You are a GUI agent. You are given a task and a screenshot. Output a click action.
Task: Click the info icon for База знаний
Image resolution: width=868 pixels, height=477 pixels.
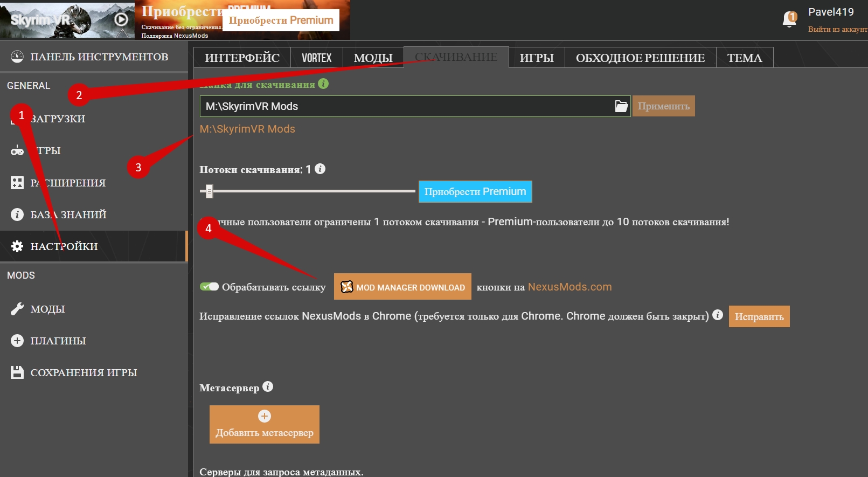[x=17, y=215]
